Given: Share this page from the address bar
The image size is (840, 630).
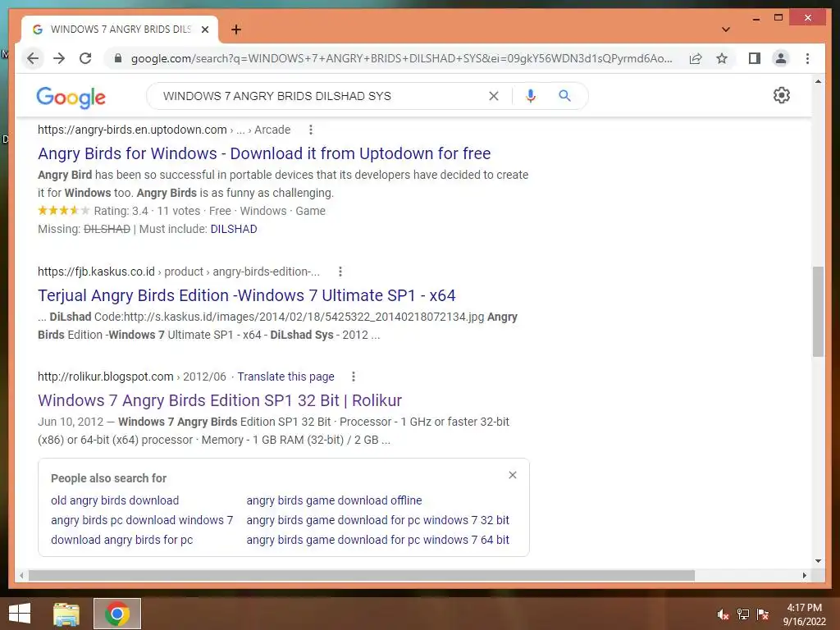Looking at the screenshot, I should (x=696, y=58).
